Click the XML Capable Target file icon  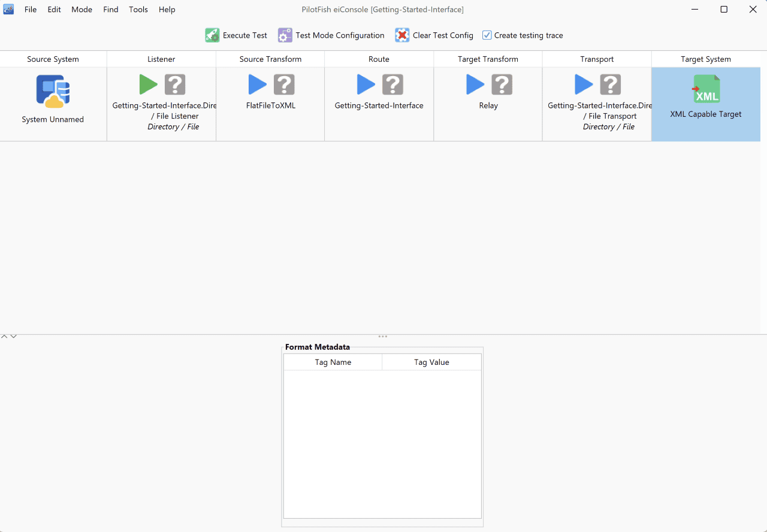(x=706, y=89)
